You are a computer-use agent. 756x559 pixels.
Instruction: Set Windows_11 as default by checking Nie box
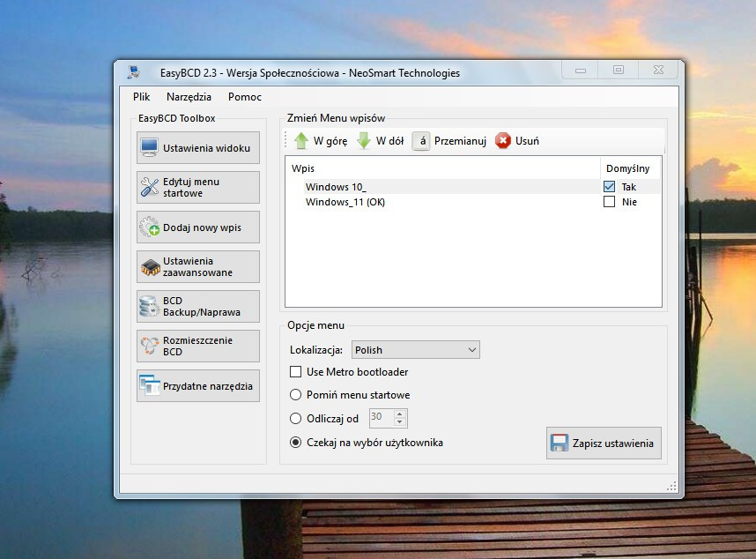click(609, 201)
